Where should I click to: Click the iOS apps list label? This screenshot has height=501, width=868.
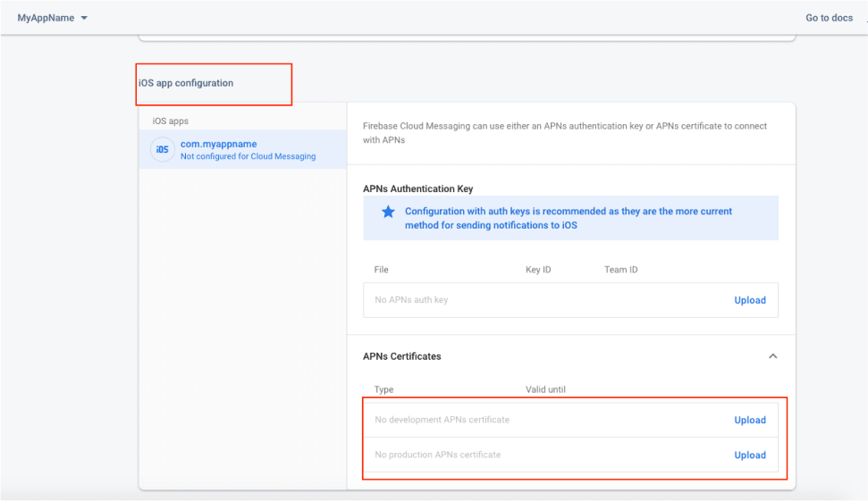click(x=171, y=121)
